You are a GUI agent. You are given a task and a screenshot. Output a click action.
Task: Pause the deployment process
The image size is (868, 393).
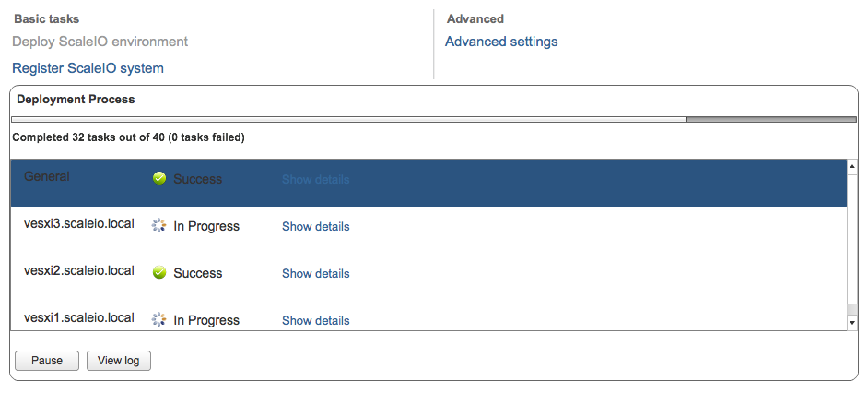[x=47, y=360]
